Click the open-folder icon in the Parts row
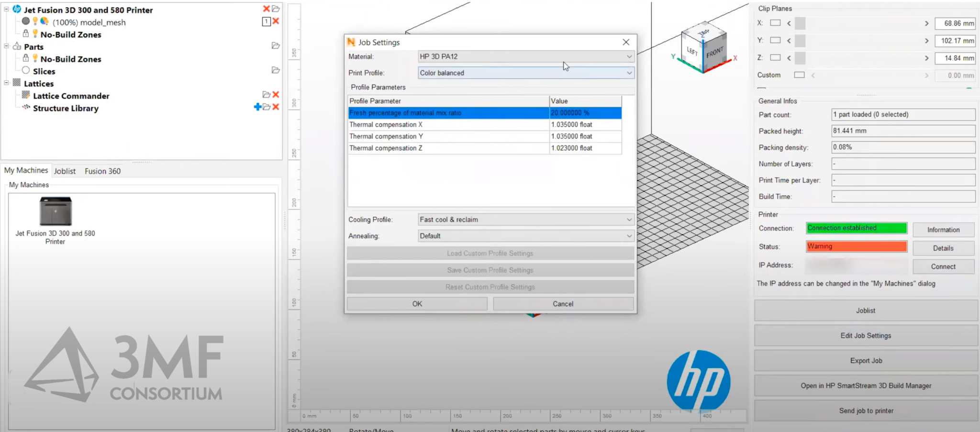Viewport: 980px width, 432px height. tap(276, 46)
